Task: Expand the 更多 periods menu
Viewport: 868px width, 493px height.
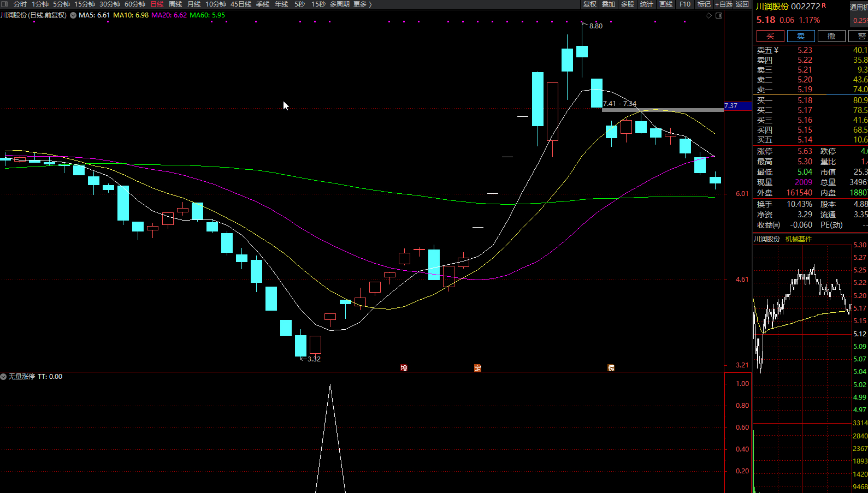Action: [x=362, y=4]
